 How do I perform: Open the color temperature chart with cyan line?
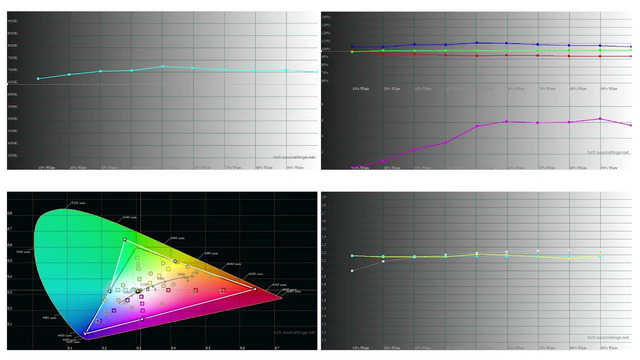[162, 91]
